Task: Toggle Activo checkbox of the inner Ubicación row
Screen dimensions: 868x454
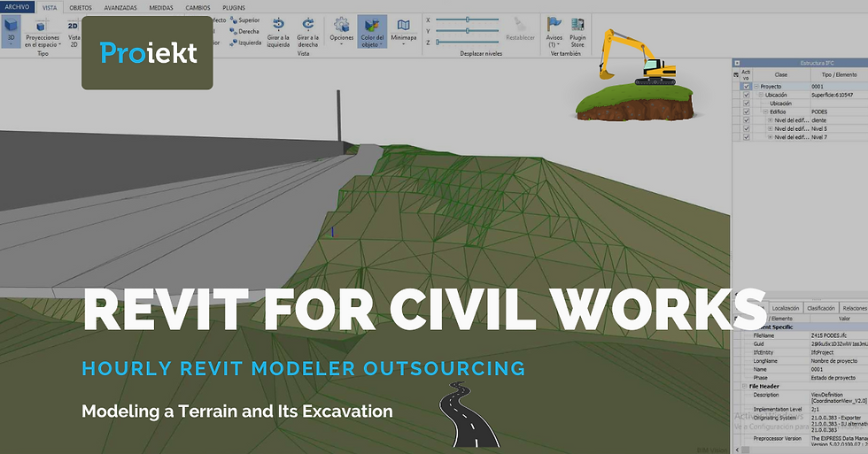Action: (x=746, y=104)
